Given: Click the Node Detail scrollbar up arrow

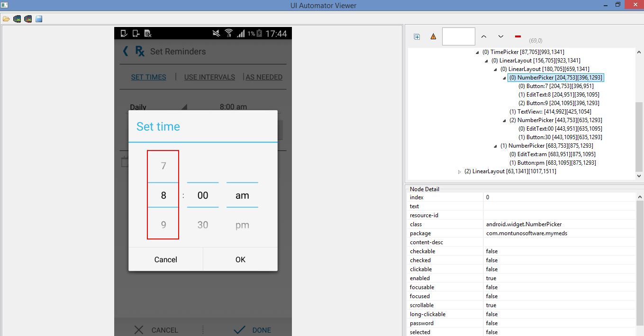Looking at the screenshot, I should pyautogui.click(x=639, y=196).
